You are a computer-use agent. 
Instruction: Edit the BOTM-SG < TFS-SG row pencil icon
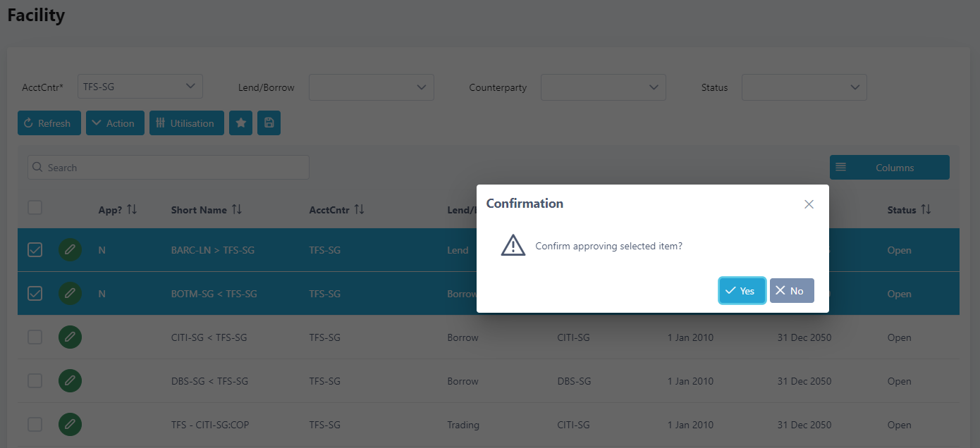[70, 294]
